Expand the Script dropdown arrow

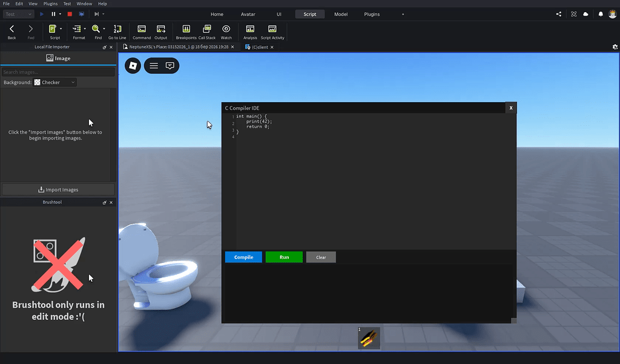[61, 29]
